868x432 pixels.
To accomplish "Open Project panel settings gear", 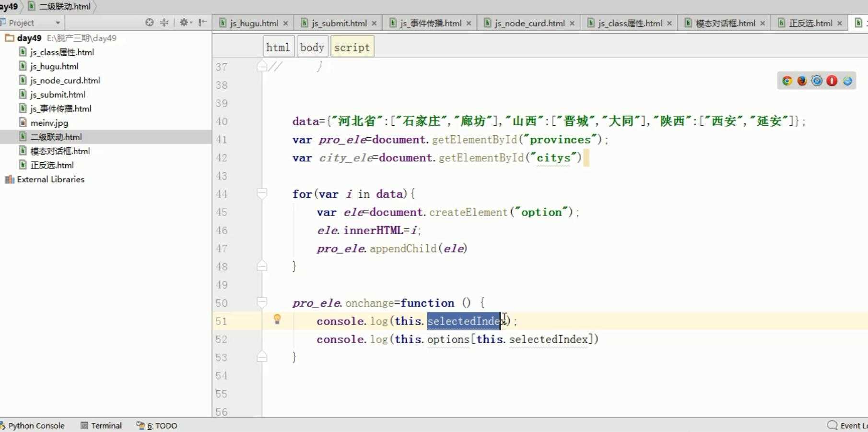I will click(185, 23).
